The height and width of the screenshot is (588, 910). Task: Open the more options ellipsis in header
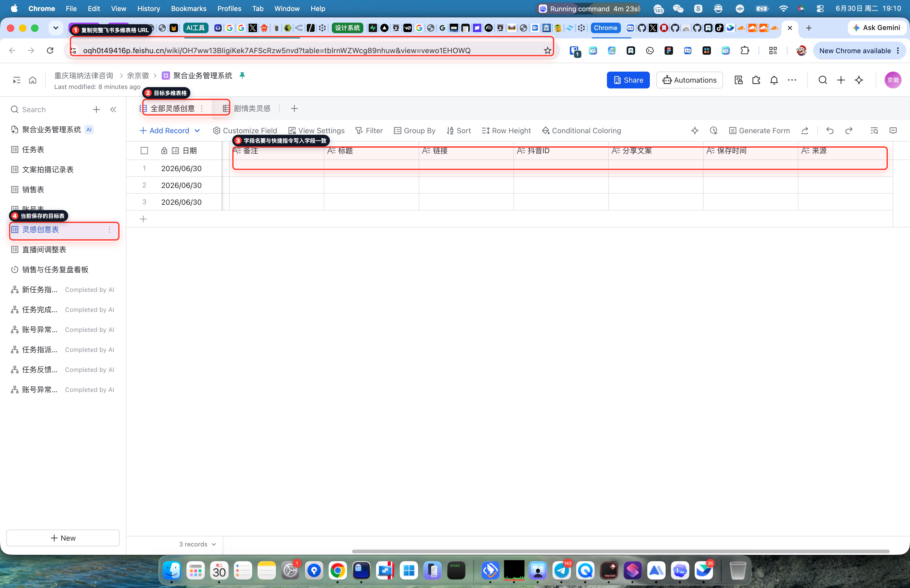click(792, 80)
